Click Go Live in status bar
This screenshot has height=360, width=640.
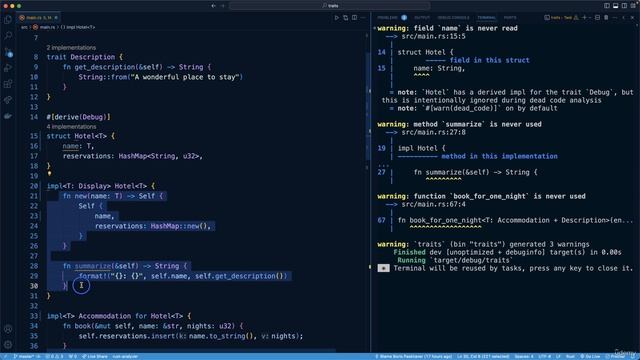click(590, 356)
